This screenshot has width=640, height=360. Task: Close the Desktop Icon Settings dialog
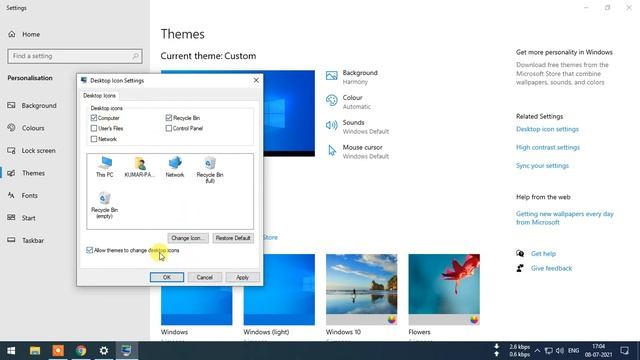(x=256, y=80)
